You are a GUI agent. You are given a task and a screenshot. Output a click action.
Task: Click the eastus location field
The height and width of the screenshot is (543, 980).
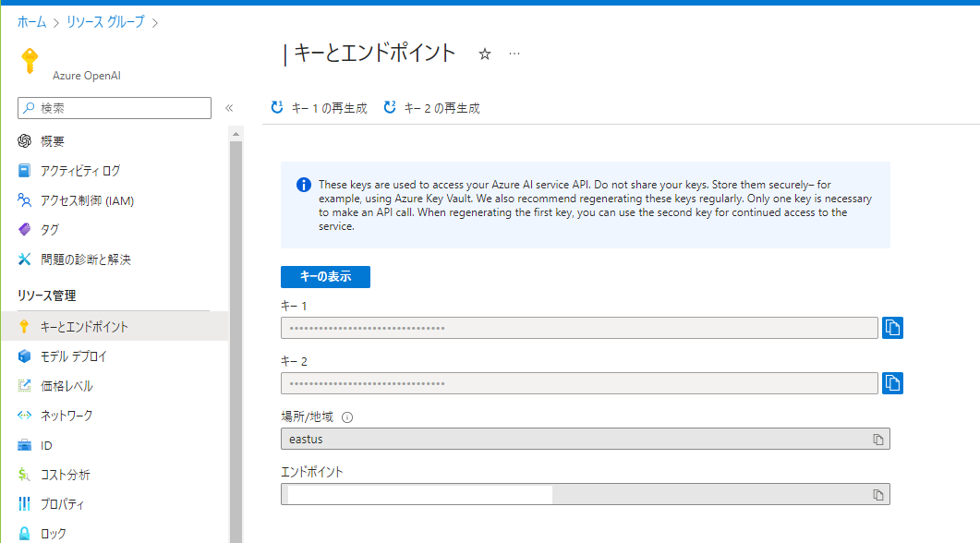(585, 439)
